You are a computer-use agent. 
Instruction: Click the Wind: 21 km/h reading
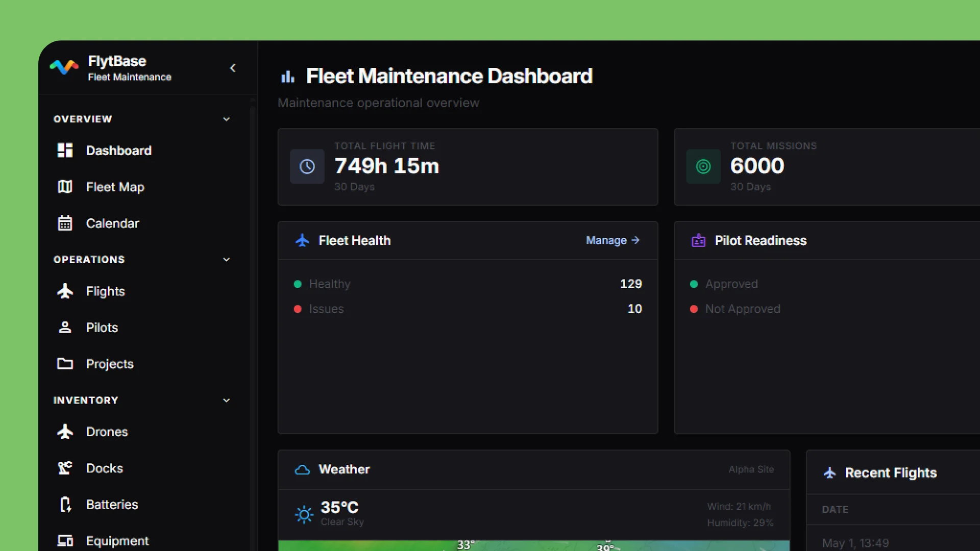coord(739,507)
